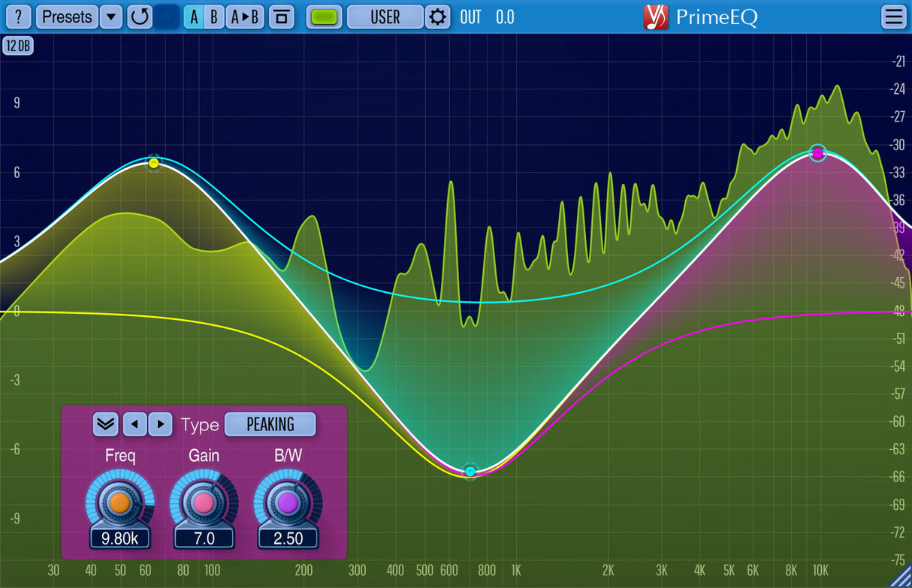Click the 12 DB range button

pyautogui.click(x=18, y=46)
